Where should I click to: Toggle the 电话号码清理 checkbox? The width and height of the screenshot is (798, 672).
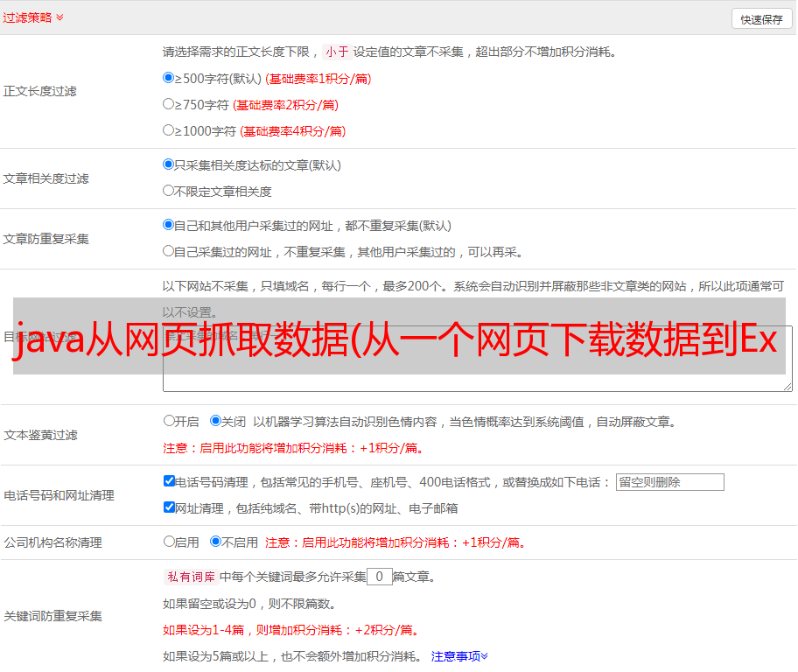(x=170, y=481)
